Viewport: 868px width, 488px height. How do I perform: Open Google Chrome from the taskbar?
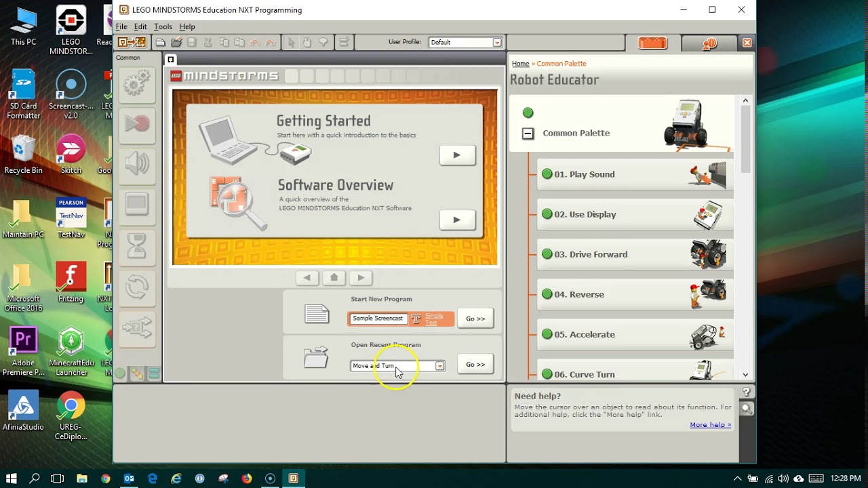105,479
